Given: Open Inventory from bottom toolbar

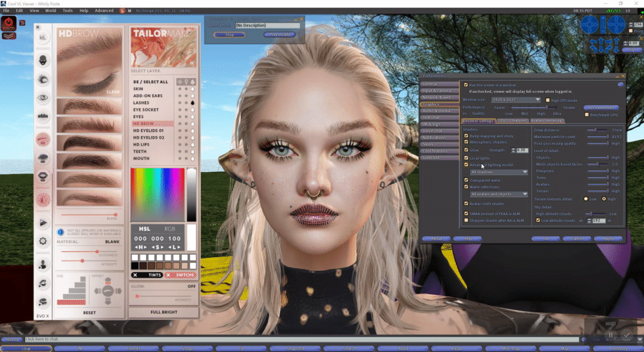Looking at the screenshot, I should tap(618, 349).
